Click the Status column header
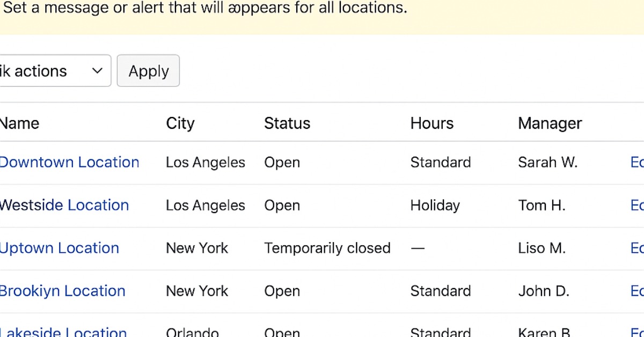644x337 pixels. pos(287,123)
